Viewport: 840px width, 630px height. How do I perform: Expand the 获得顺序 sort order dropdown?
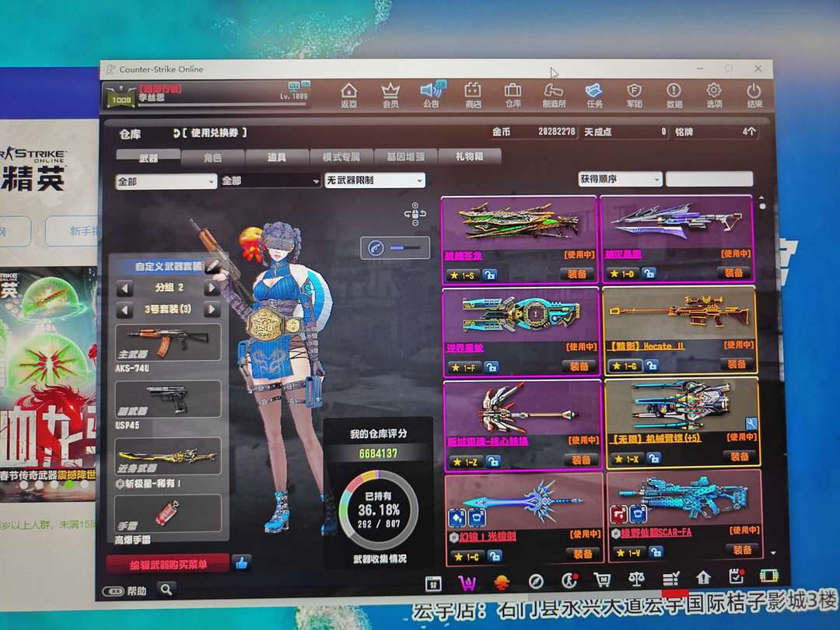click(x=620, y=179)
